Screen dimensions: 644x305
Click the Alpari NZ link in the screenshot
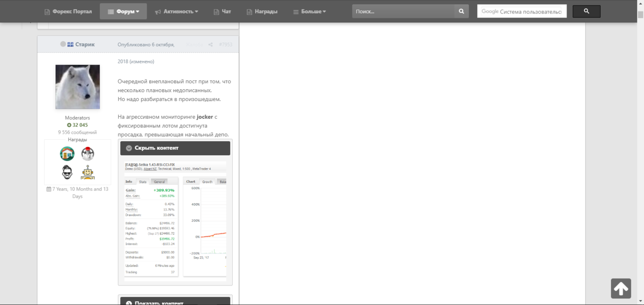click(151, 169)
